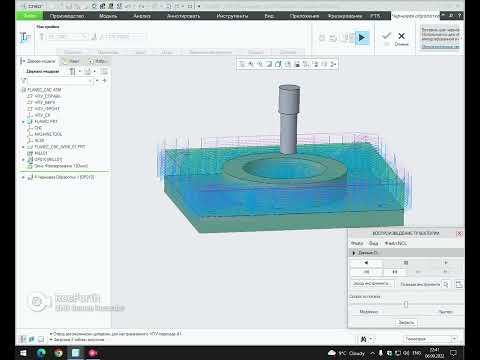
Task: Open the Вид ribbon tab
Action: tap(269, 16)
